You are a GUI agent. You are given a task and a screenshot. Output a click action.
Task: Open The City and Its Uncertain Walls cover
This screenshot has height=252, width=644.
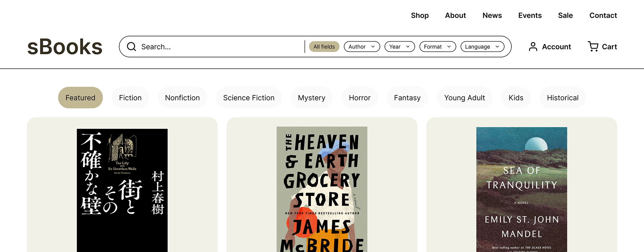click(x=122, y=190)
